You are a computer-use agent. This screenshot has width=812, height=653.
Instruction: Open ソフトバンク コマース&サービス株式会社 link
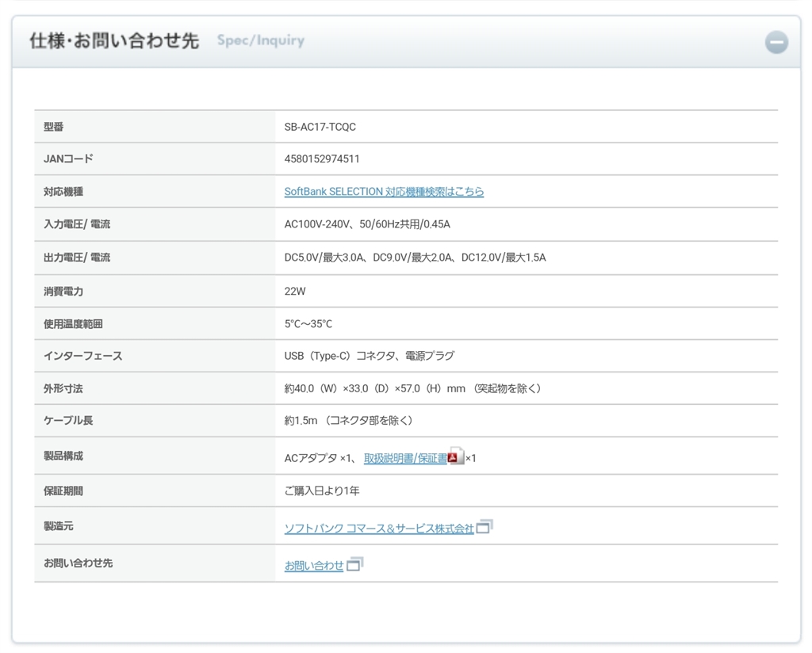click(379, 529)
